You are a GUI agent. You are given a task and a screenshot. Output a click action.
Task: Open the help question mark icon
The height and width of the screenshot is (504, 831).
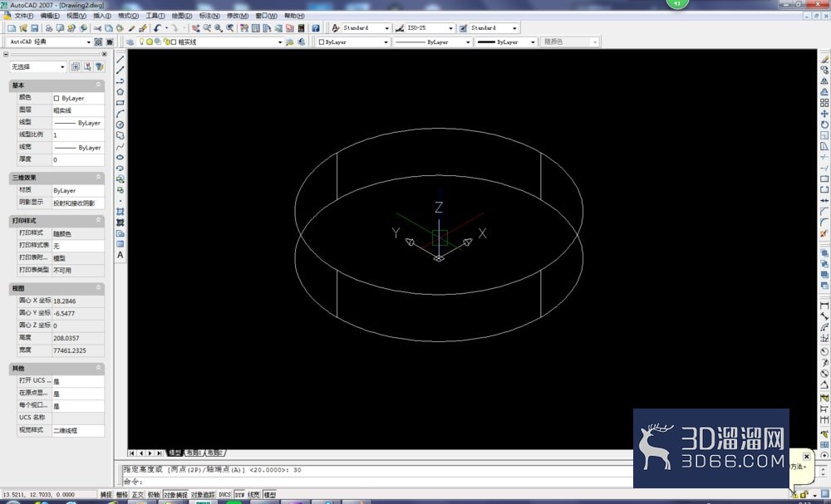click(315, 28)
